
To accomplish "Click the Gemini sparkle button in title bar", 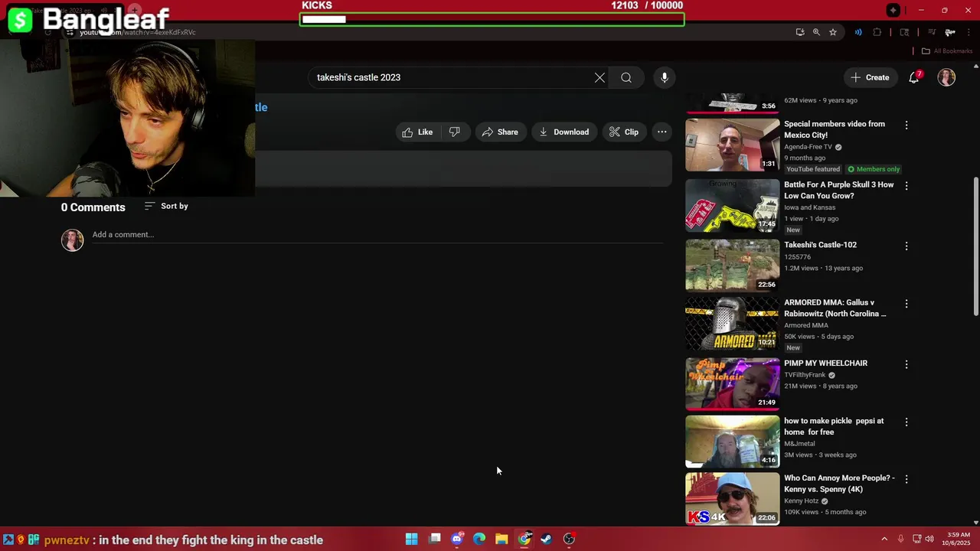I will (x=893, y=10).
